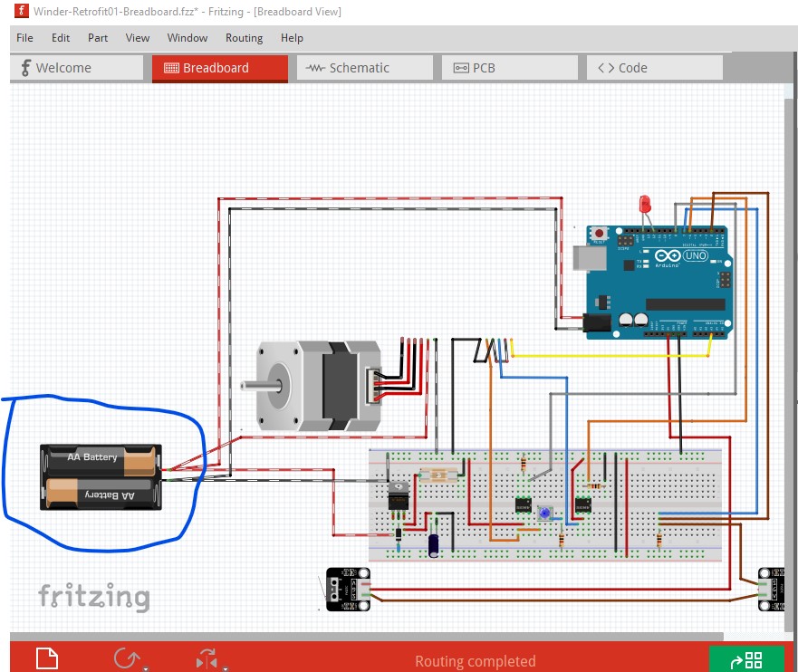
Task: Select the blue potentiometer on breadboard
Action: tap(544, 513)
